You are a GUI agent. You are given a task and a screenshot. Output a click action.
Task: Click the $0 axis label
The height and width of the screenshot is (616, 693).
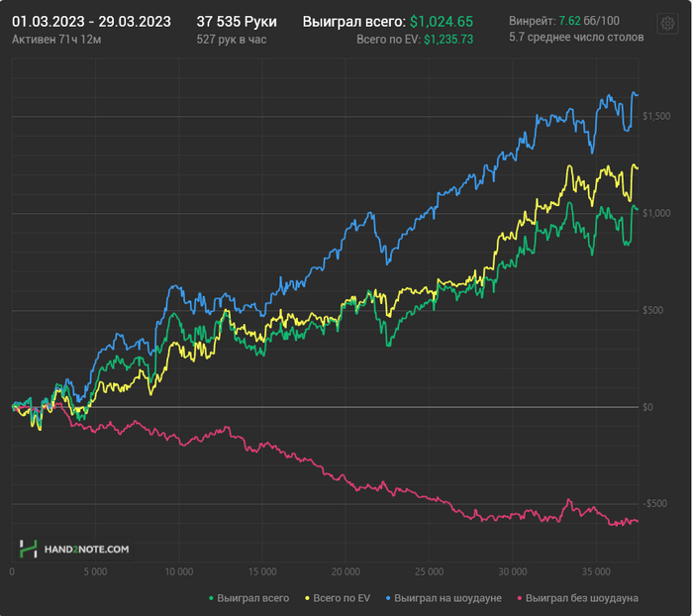pyautogui.click(x=647, y=407)
